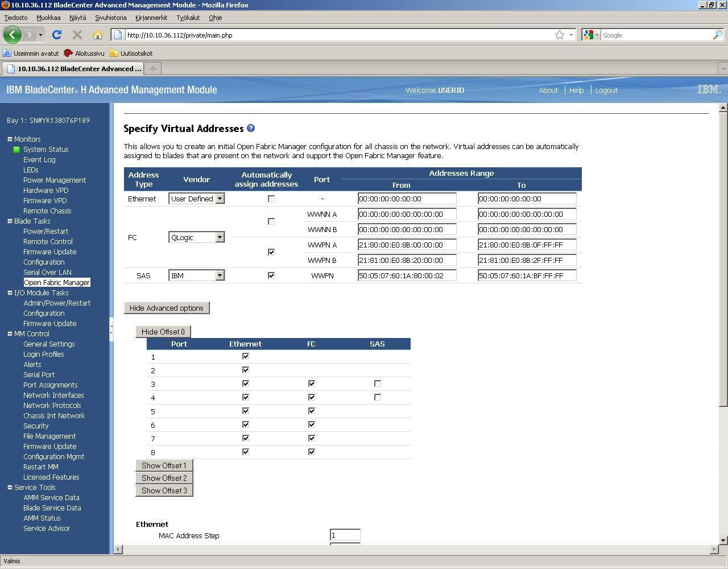Open the Näytä menu
Image resolution: width=728 pixels, height=569 pixels.
tap(78, 18)
